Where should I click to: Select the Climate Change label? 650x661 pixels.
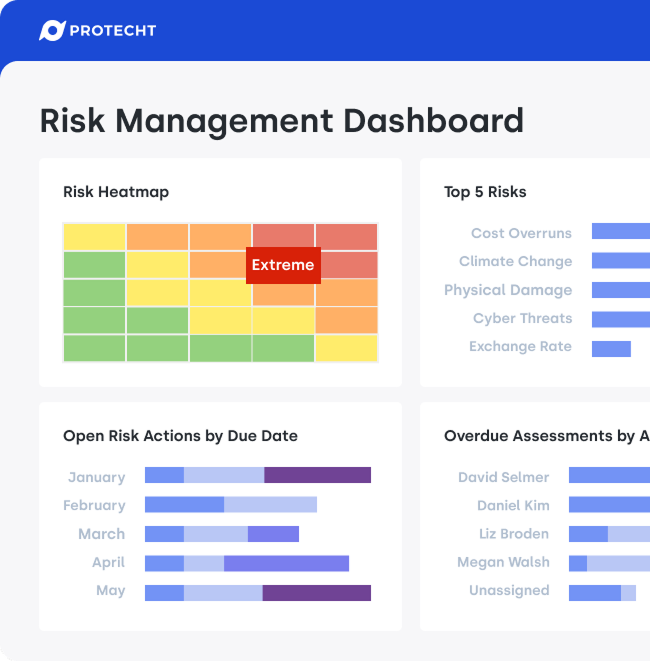[515, 261]
